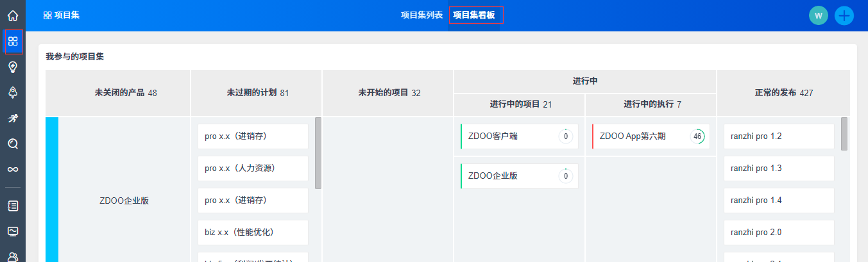Click the blue plus create button

tap(844, 15)
